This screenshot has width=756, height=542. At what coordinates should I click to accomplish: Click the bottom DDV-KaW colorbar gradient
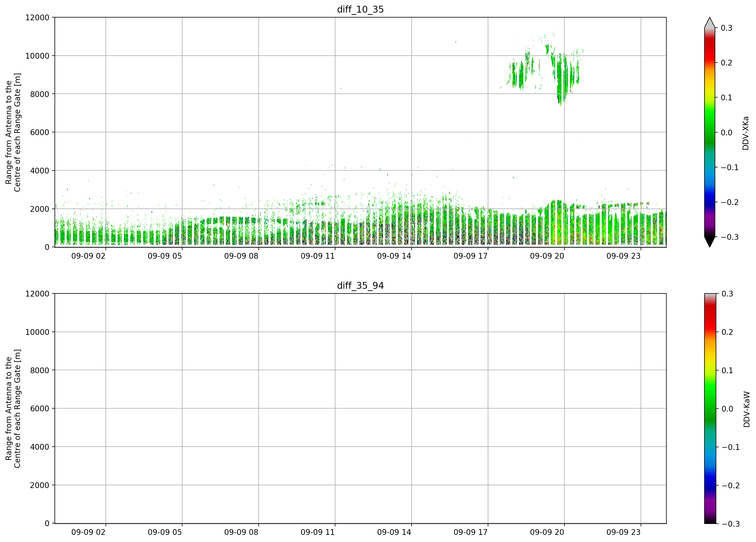(x=710, y=408)
